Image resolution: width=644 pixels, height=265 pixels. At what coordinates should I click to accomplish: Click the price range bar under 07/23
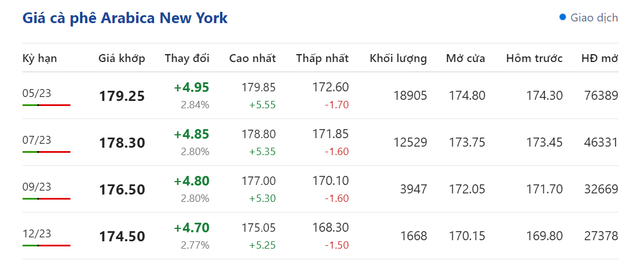(46, 152)
